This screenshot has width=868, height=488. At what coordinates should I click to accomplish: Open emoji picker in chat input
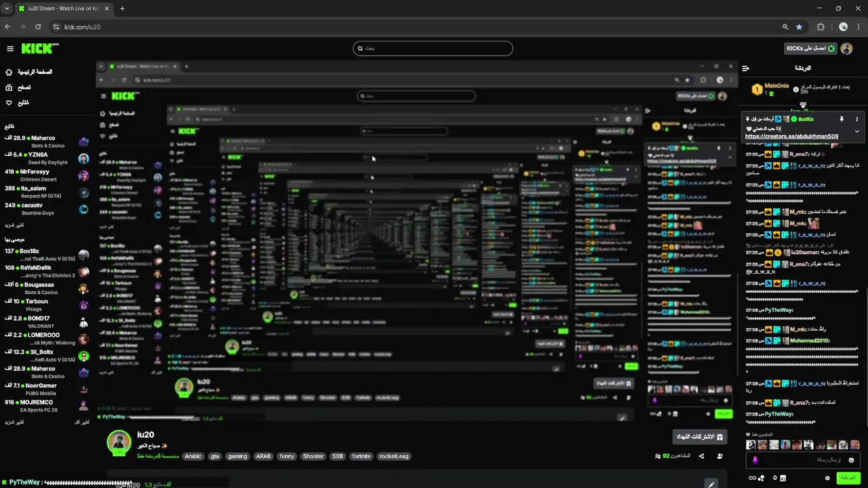(x=851, y=460)
